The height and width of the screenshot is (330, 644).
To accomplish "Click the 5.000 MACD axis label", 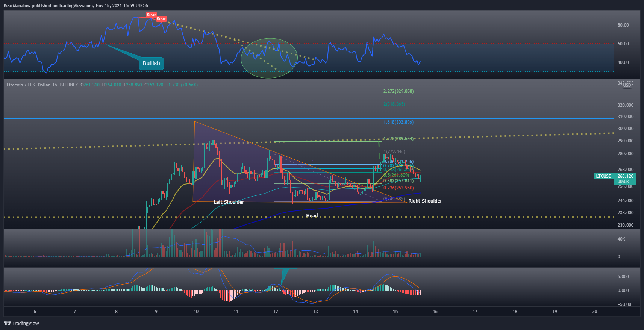I will pyautogui.click(x=623, y=277).
